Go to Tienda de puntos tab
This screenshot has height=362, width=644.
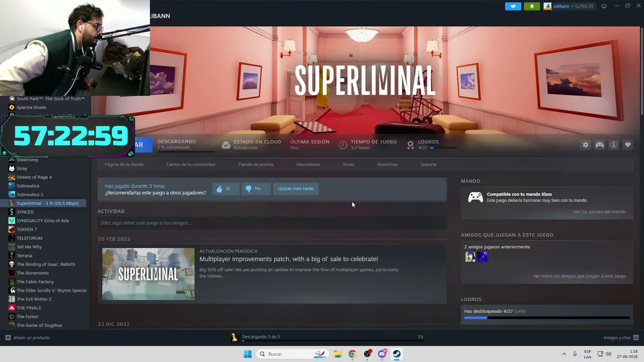[256, 164]
